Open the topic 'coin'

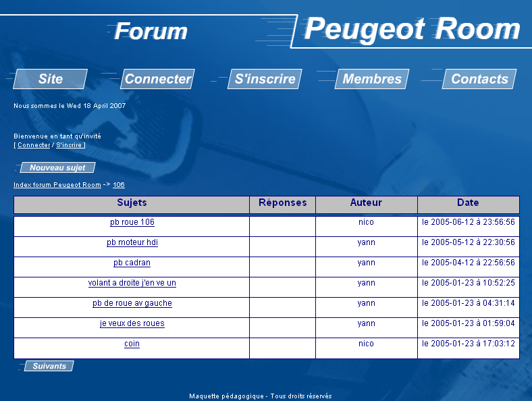coord(132,344)
